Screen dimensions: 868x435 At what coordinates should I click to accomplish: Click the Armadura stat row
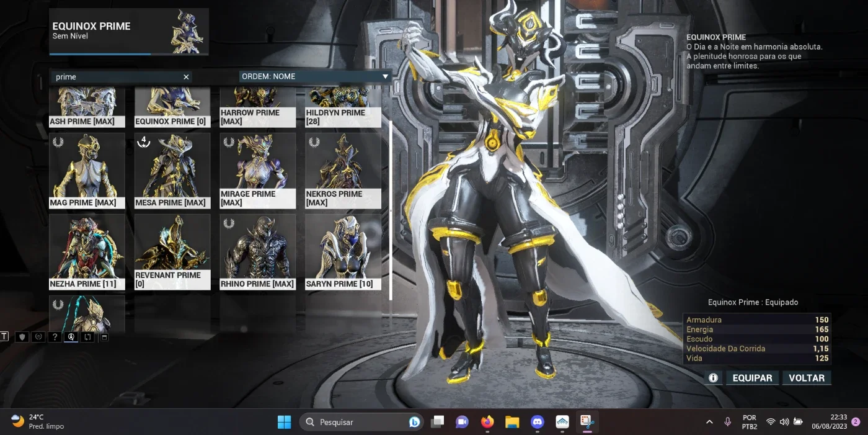757,320
